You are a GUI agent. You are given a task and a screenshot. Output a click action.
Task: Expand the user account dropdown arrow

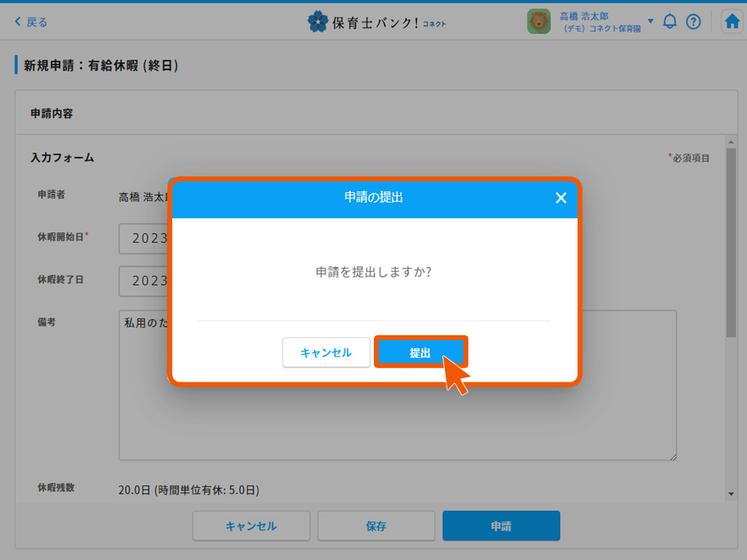coord(650,22)
